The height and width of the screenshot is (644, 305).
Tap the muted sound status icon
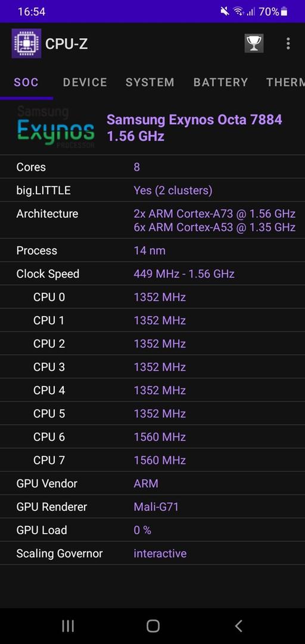pos(225,11)
